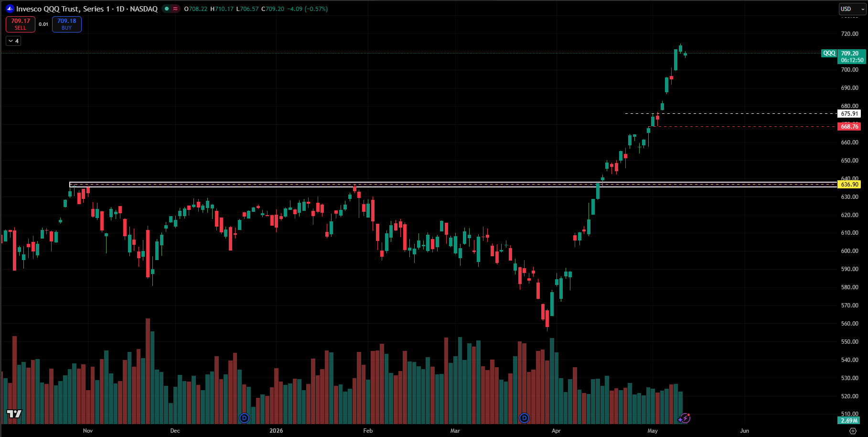Collapse the indicator legend showing 4
The height and width of the screenshot is (437, 868).
(x=13, y=41)
